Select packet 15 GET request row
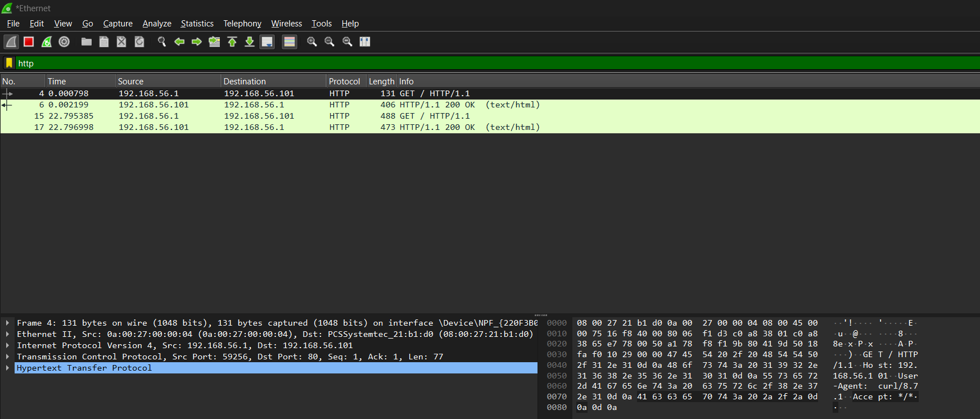Viewport: 980px width, 419px height. click(490, 116)
